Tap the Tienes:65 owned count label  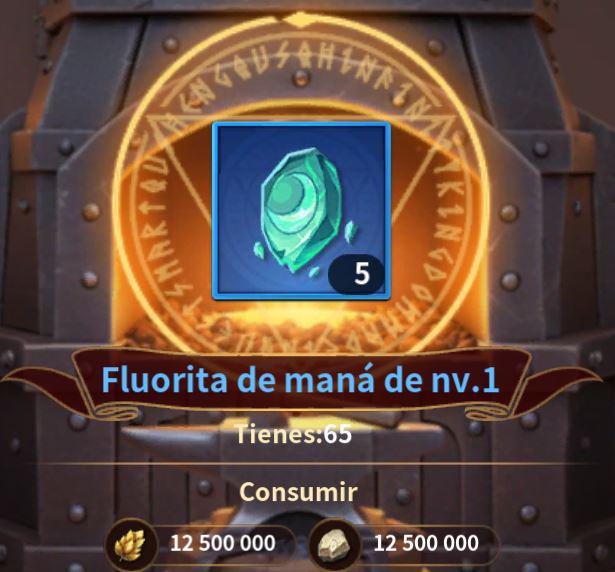click(293, 434)
